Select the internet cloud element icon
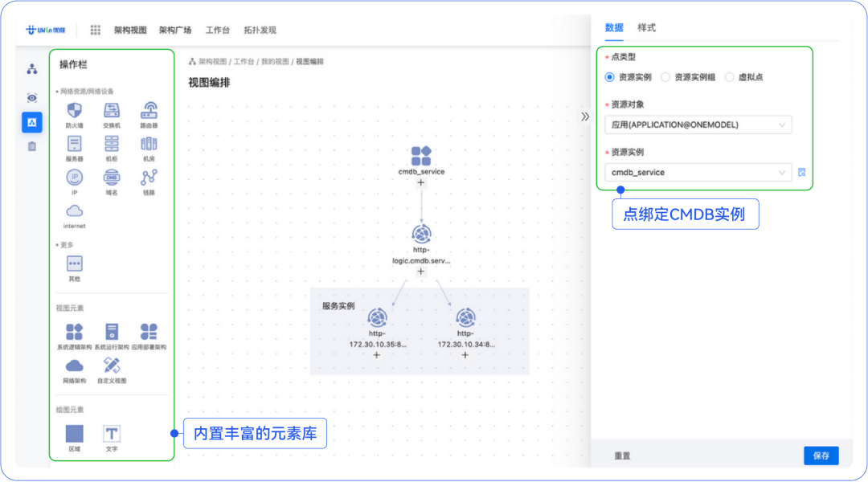Screen dimensions: 868x482 (74, 210)
